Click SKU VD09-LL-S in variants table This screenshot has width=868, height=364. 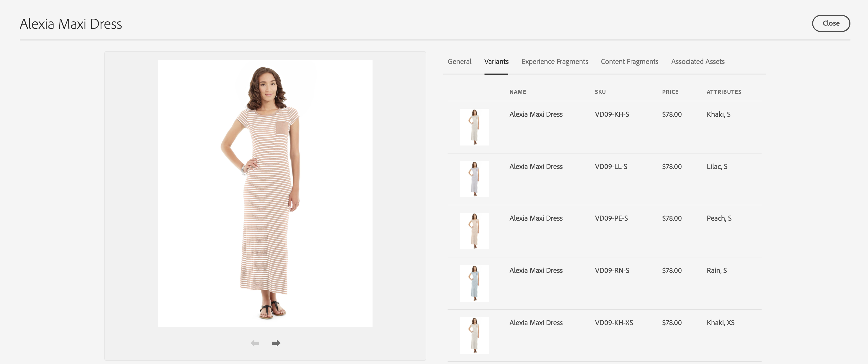click(611, 167)
